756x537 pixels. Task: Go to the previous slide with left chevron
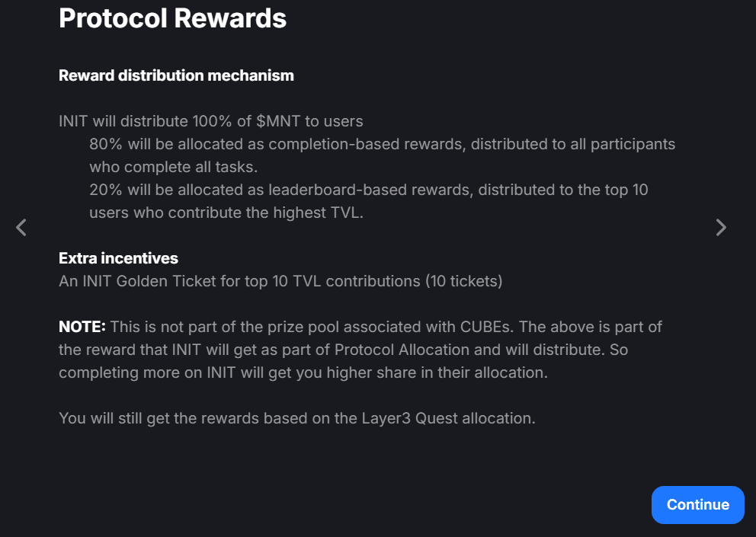[21, 227]
